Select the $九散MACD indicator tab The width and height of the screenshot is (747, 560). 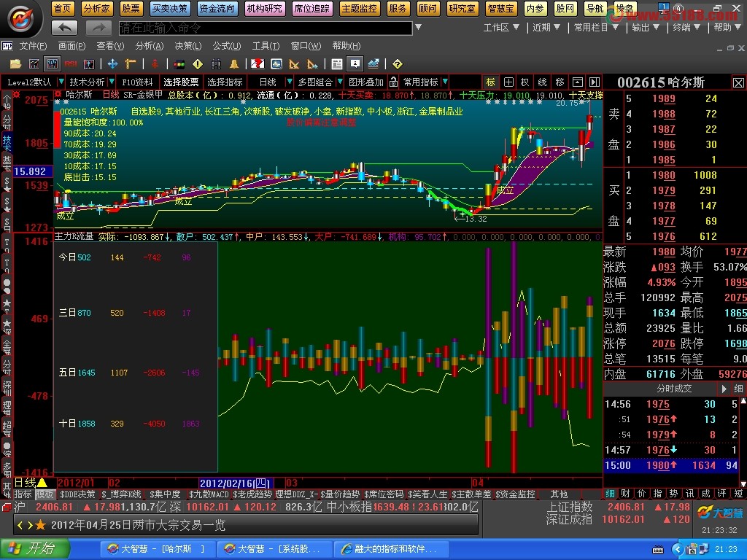208,494
